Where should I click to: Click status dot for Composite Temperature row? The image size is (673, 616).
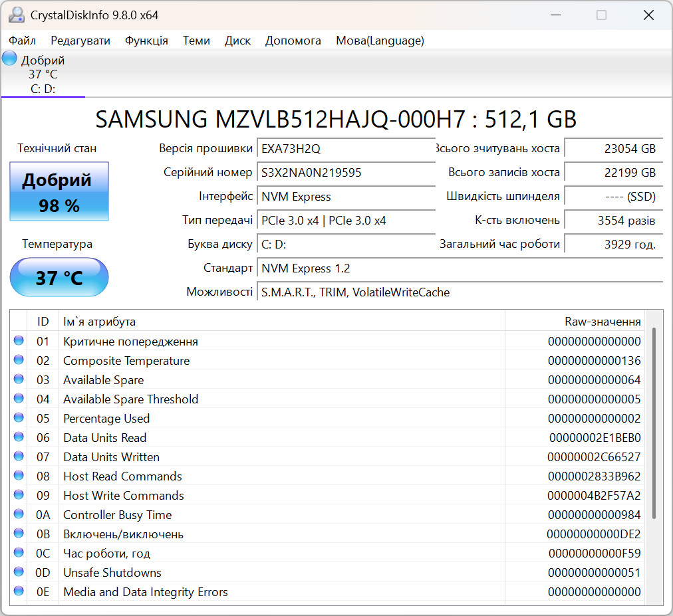19,360
